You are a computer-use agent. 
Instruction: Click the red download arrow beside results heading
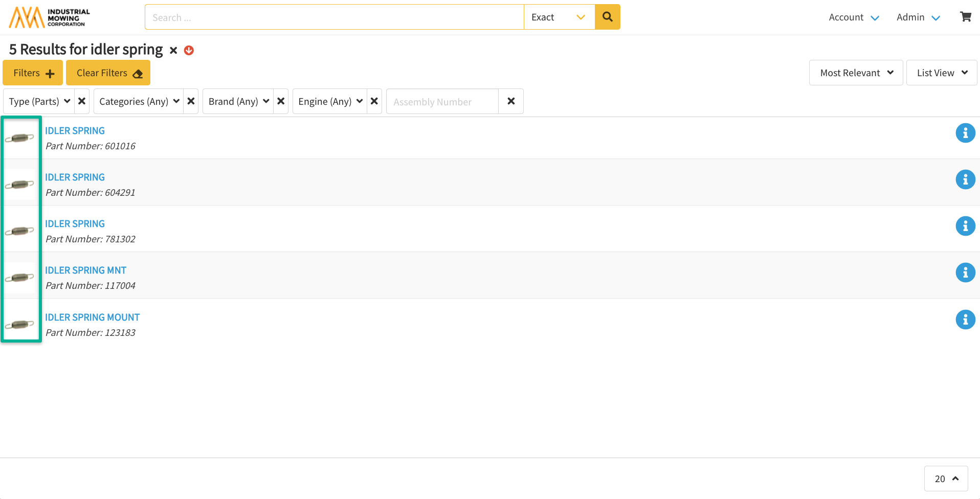click(189, 50)
